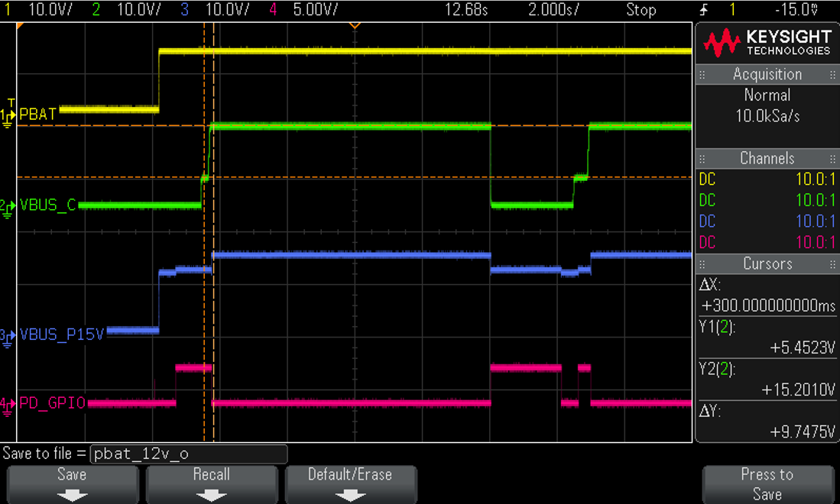
Task: Click the rising edge trigger icon
Action: pyautogui.click(x=704, y=9)
